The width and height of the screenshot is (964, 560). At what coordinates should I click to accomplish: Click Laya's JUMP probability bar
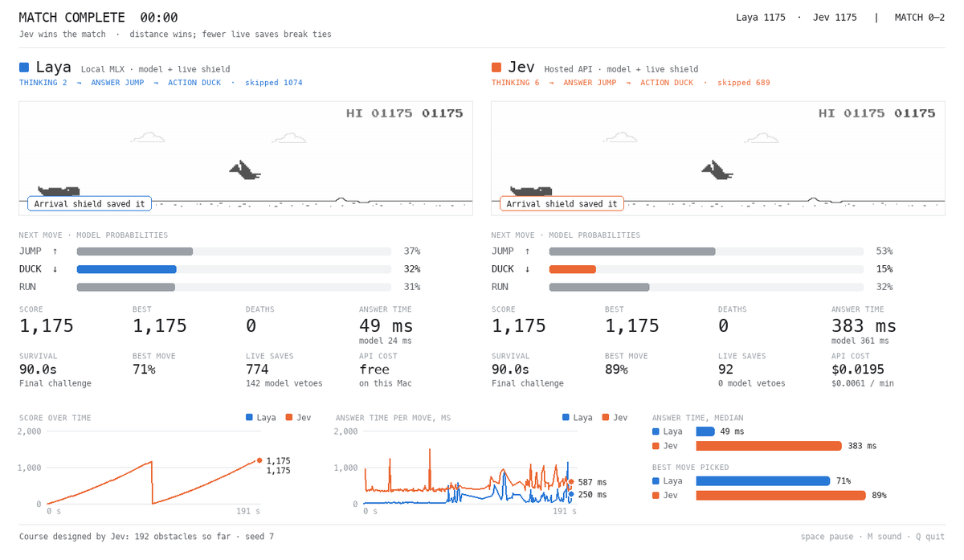pyautogui.click(x=135, y=251)
